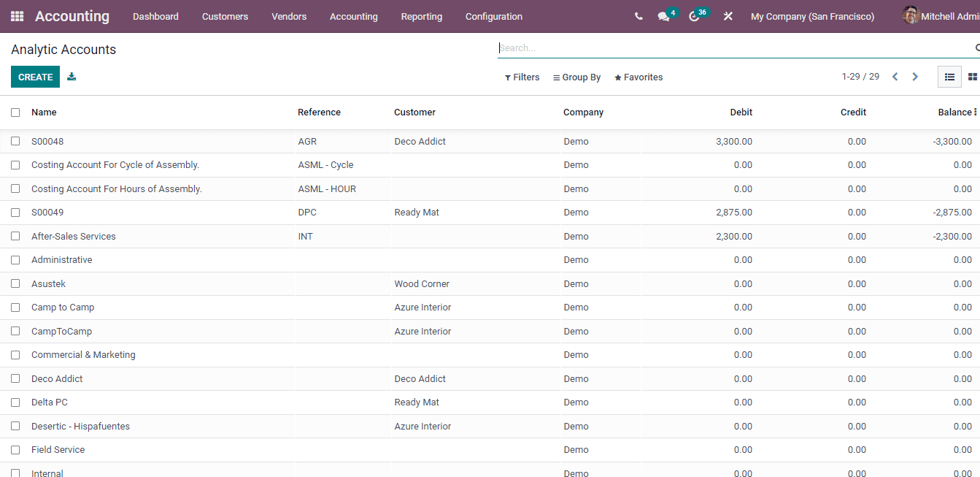Click the phone call icon in the top bar

638,16
